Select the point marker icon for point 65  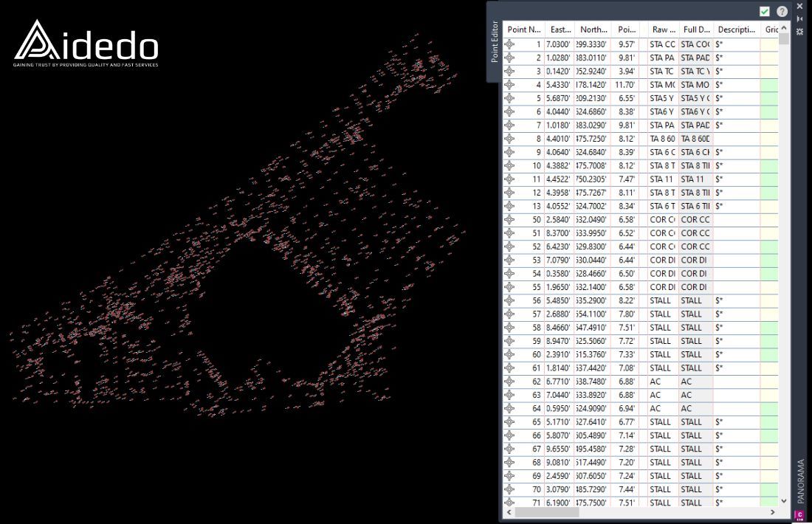[509, 422]
